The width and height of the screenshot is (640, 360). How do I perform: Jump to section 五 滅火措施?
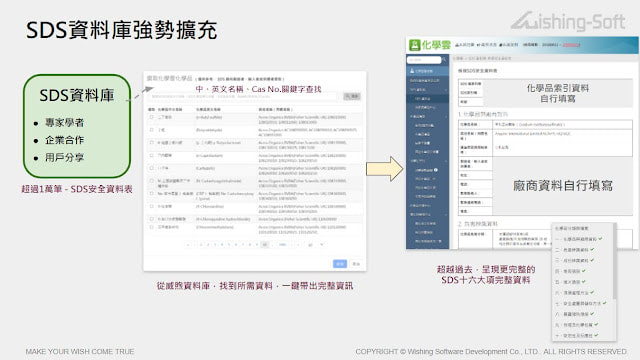click(x=571, y=282)
